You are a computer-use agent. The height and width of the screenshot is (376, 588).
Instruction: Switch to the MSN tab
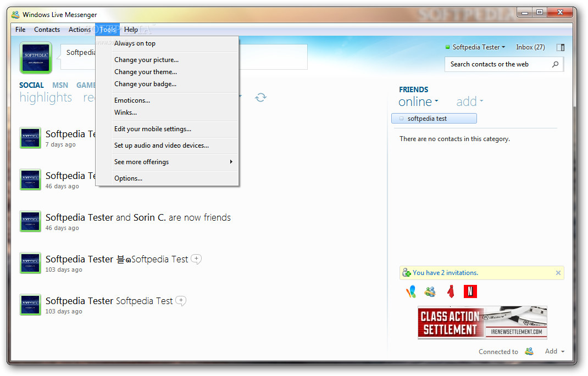pyautogui.click(x=60, y=86)
